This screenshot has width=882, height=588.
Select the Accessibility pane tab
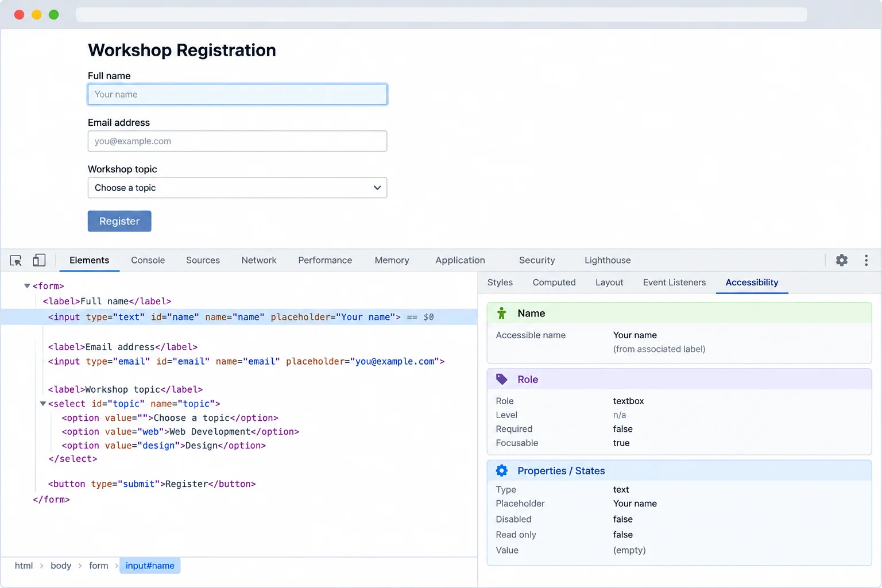pos(752,283)
